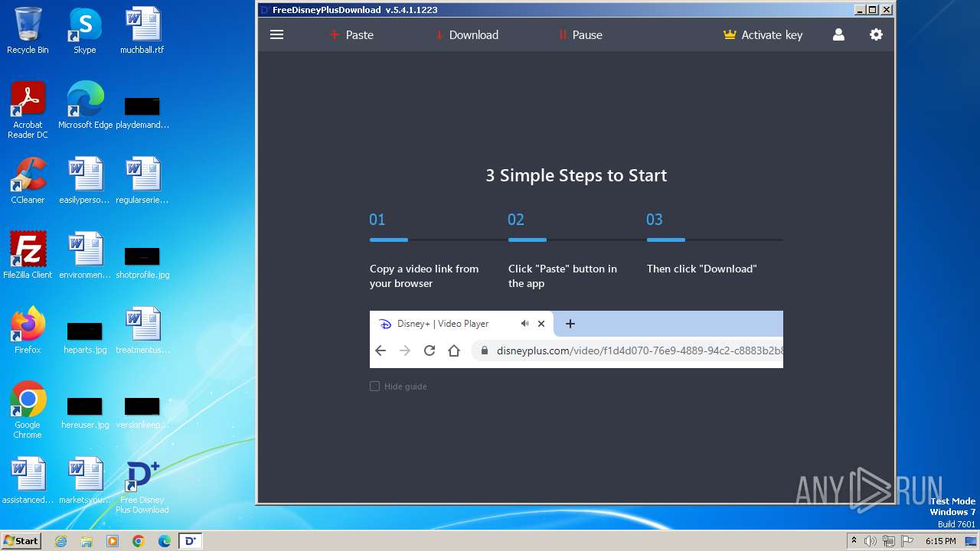The height and width of the screenshot is (551, 980).
Task: Click the Pause button
Action: (x=580, y=34)
